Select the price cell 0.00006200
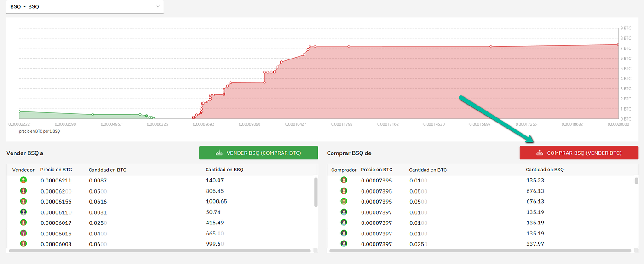 [x=56, y=191]
